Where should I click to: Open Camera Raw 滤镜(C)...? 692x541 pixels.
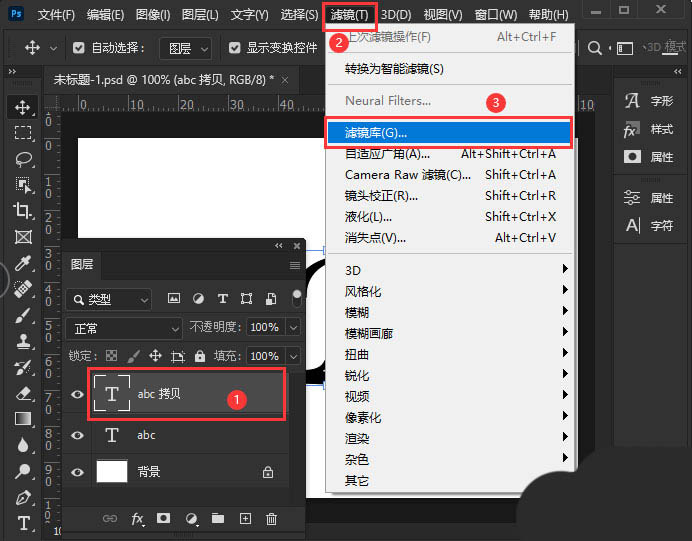pos(449,175)
